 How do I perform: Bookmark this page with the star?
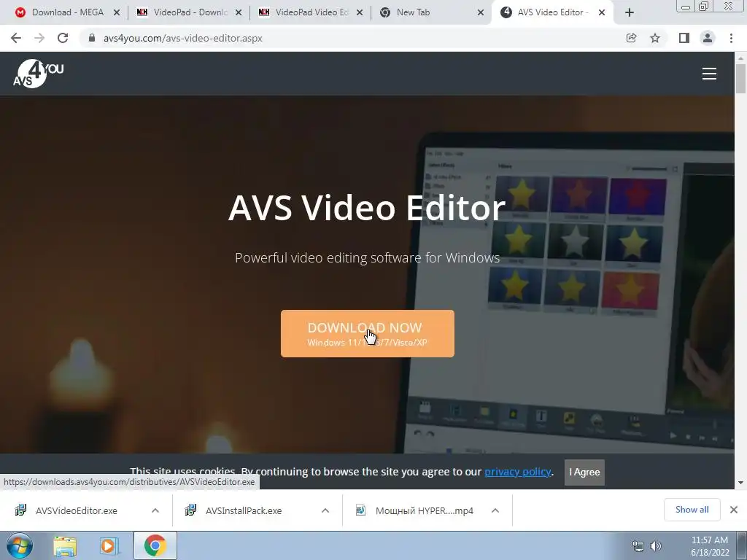point(655,38)
